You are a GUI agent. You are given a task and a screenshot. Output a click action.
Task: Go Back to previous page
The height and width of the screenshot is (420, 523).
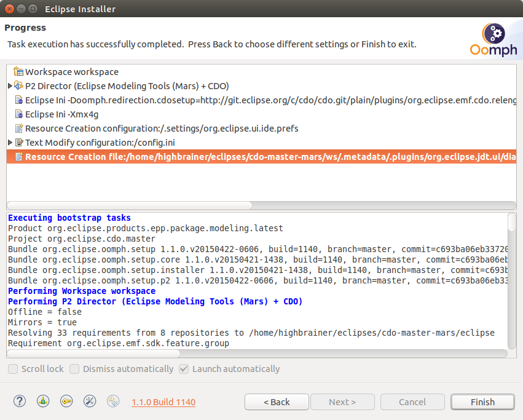click(x=277, y=402)
